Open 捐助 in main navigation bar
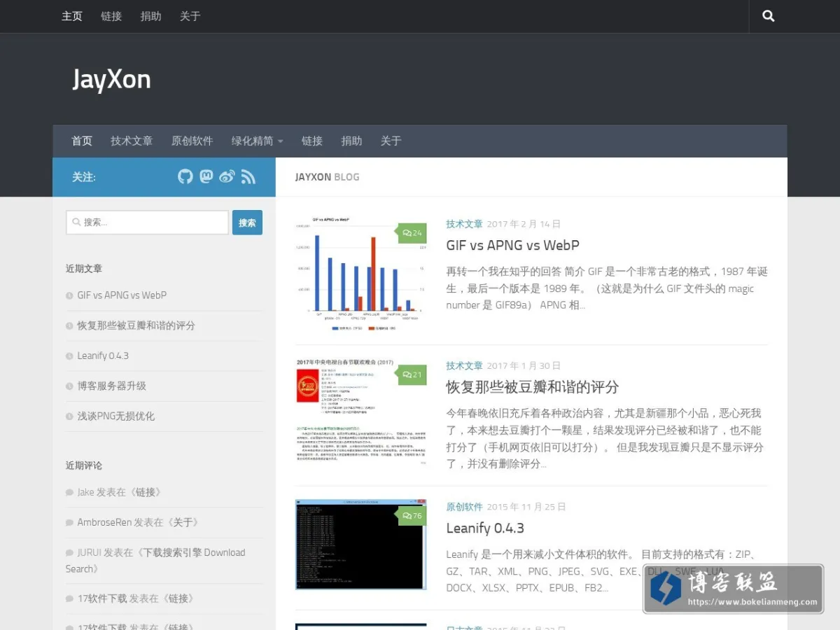Screen dimensions: 840x630 (x=351, y=141)
